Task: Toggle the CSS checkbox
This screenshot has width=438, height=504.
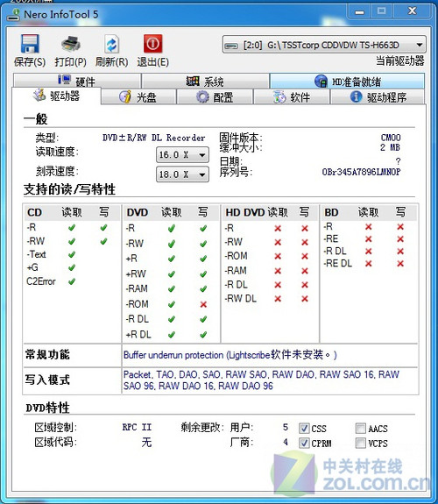Action: pos(304,428)
